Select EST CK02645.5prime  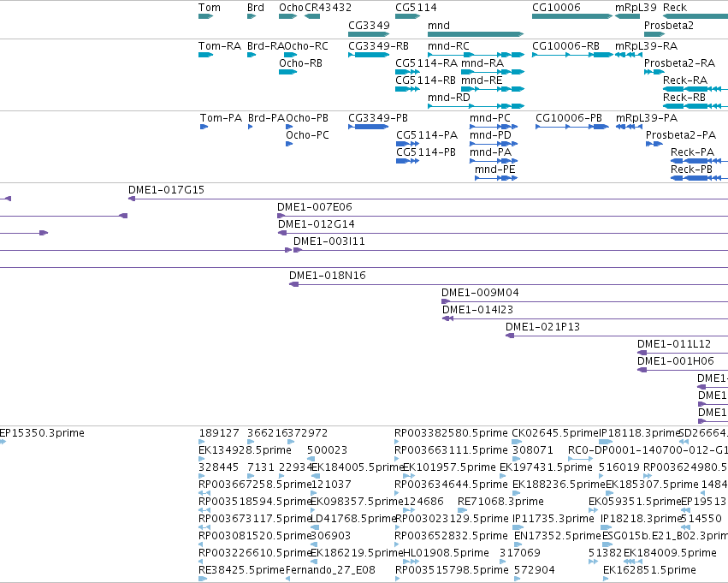tap(516, 442)
